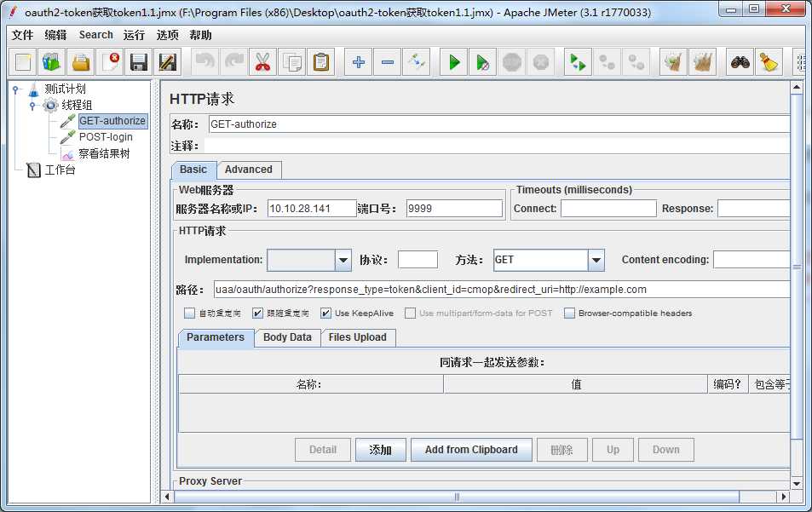
Task: Click the Clear broom icon
Action: tap(673, 62)
